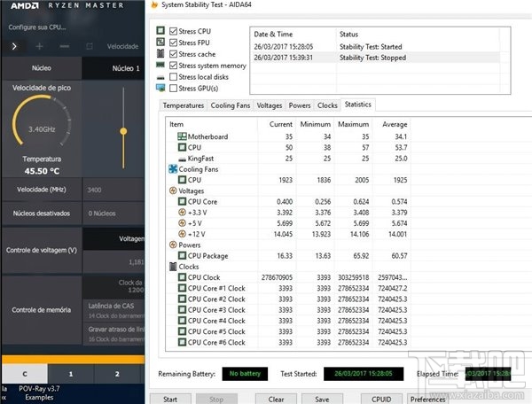Click the monitor icon beside Stress GPU(s)
The width and height of the screenshot is (532, 404).
click(x=160, y=88)
